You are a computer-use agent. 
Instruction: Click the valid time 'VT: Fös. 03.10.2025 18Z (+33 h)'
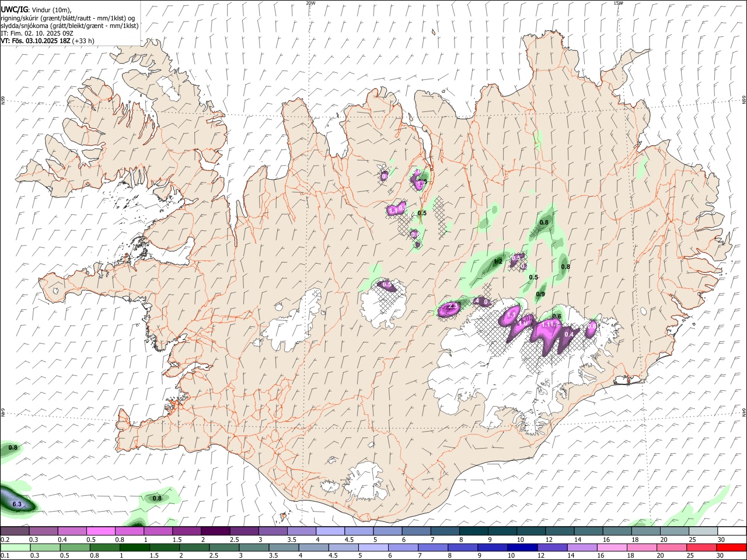click(x=47, y=41)
